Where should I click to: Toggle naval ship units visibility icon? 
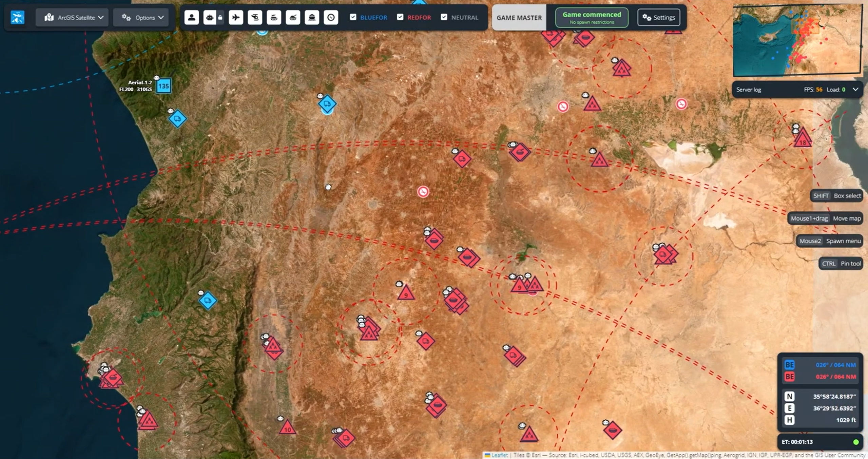pos(312,17)
